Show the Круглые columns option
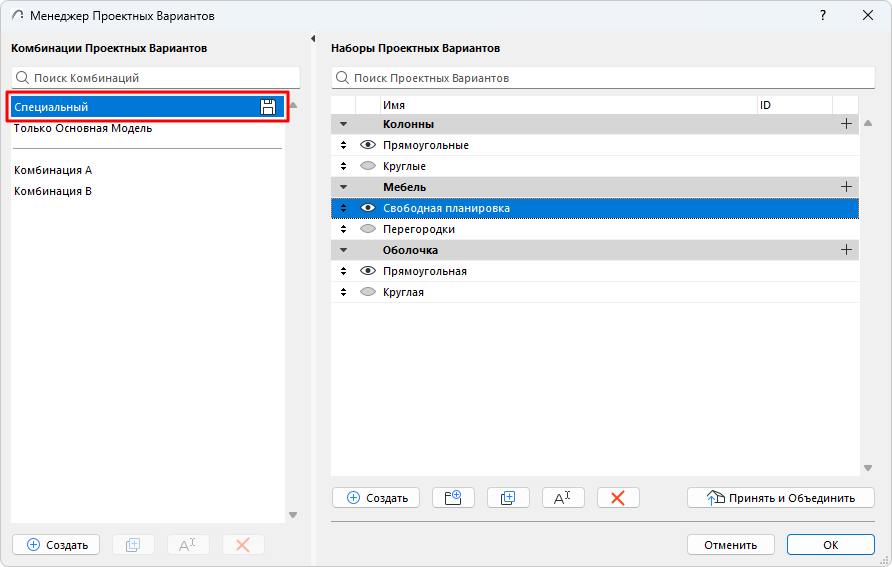 click(x=367, y=166)
